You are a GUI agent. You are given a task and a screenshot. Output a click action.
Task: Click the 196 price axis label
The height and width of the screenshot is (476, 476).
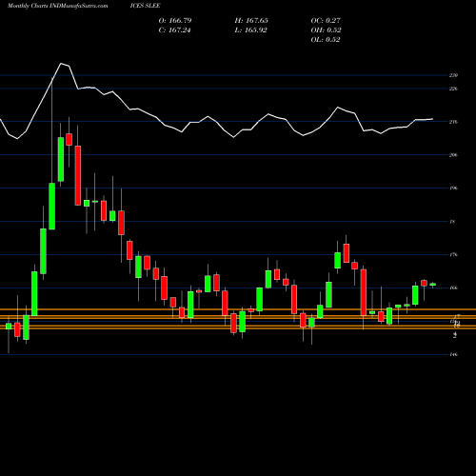pos(453,188)
